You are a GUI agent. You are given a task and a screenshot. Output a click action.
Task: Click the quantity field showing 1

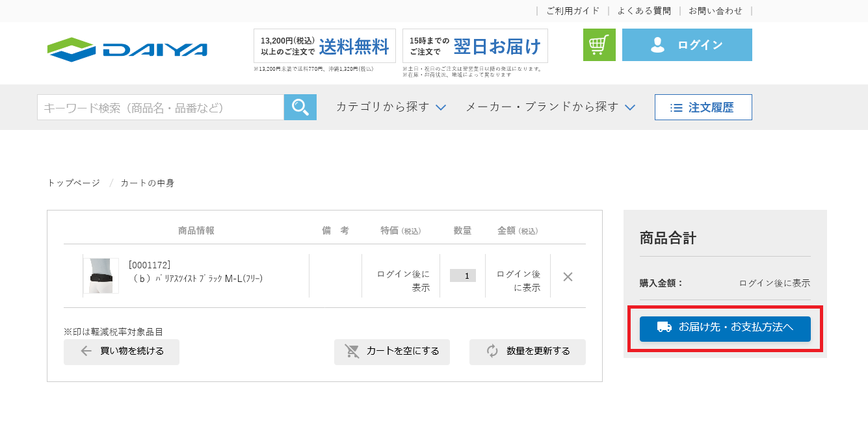click(x=463, y=276)
